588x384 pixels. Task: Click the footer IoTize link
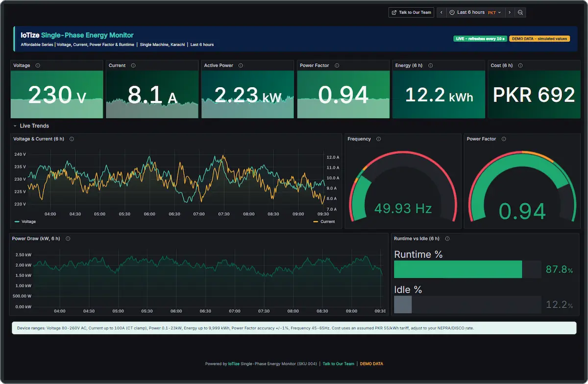coord(234,364)
